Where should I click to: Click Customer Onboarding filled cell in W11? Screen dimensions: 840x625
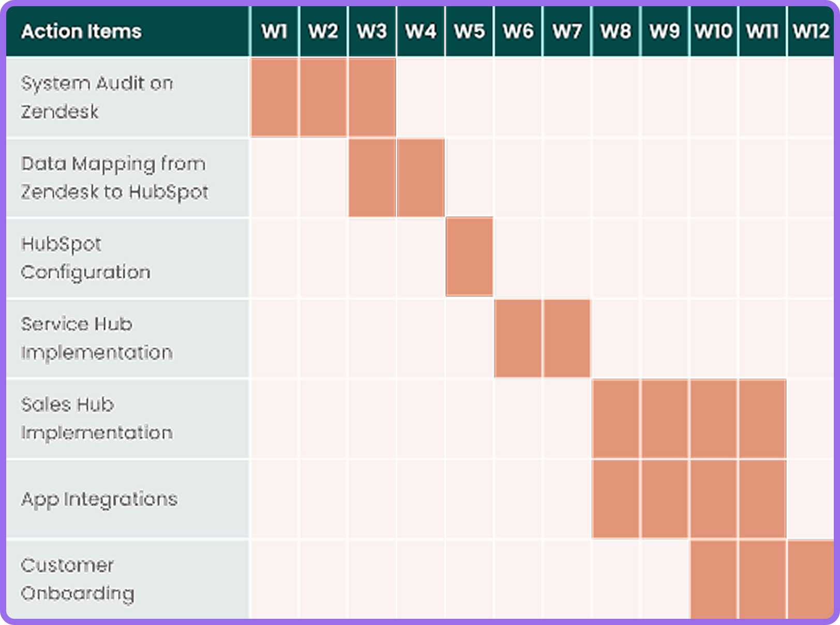pyautogui.click(x=762, y=579)
